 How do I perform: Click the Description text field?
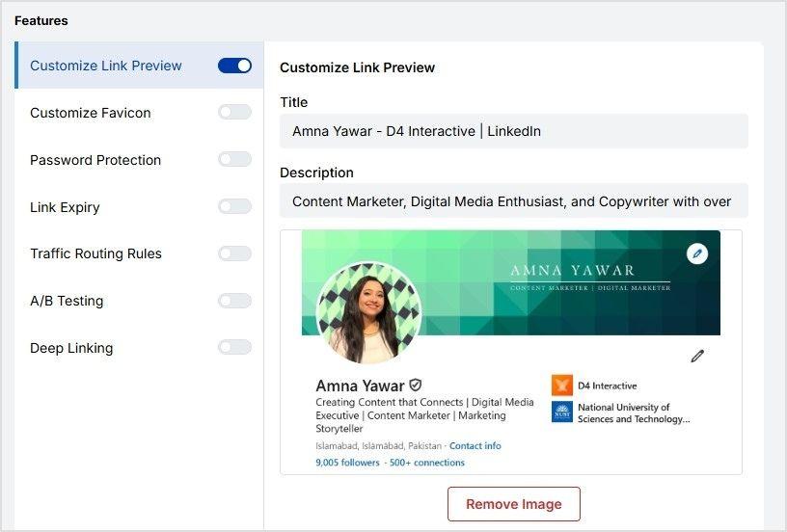click(513, 201)
